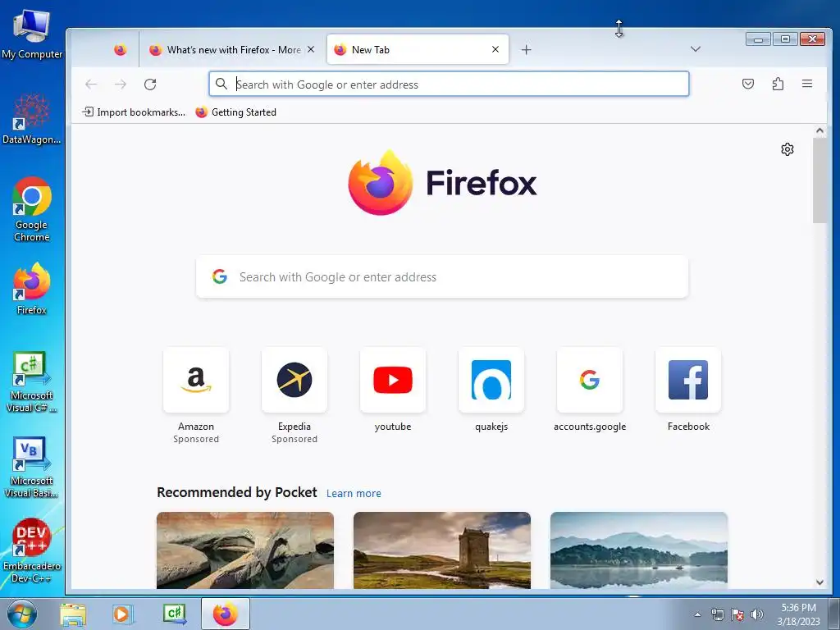
Task: Click the page scrollbar up arrow
Action: [x=819, y=130]
